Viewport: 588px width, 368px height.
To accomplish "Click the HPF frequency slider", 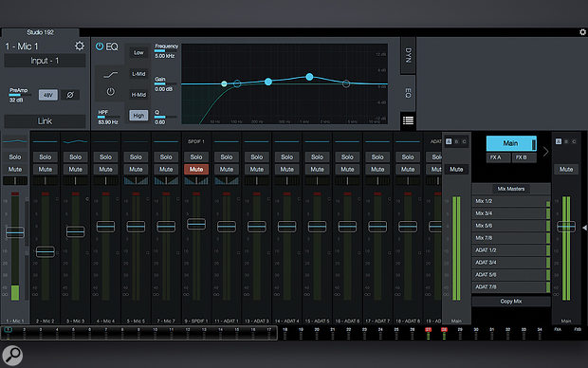I will point(109,117).
